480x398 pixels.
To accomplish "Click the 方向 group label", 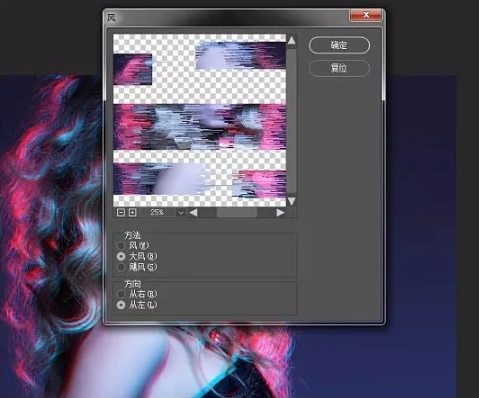I will coord(132,284).
